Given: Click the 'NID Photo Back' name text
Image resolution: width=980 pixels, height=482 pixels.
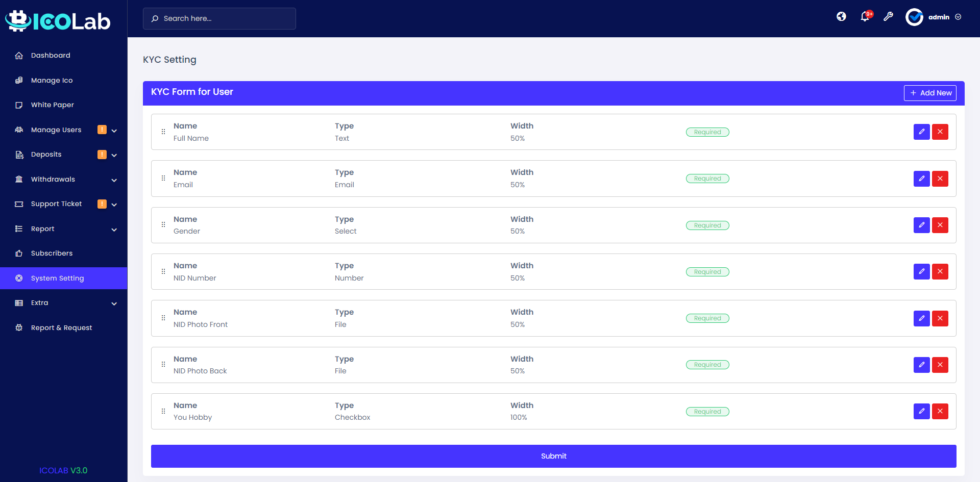Looking at the screenshot, I should tap(200, 371).
